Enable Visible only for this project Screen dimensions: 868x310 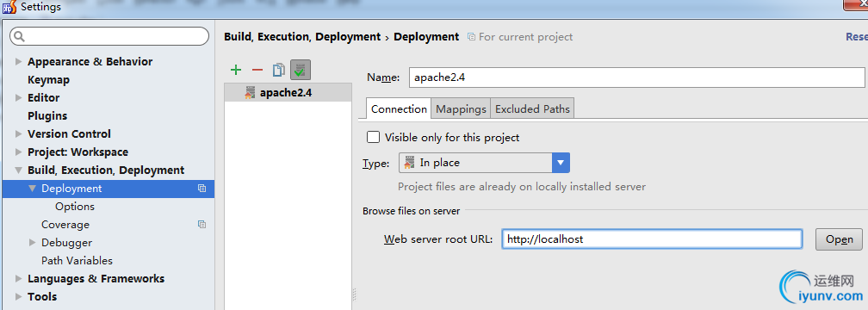pos(374,137)
